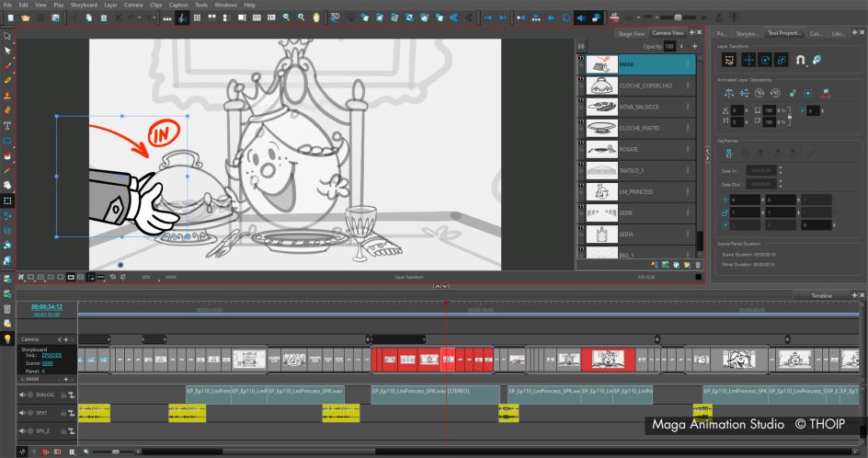868x458 pixels.
Task: Click the timeline zoom slider at the bottom left
Action: point(114,452)
